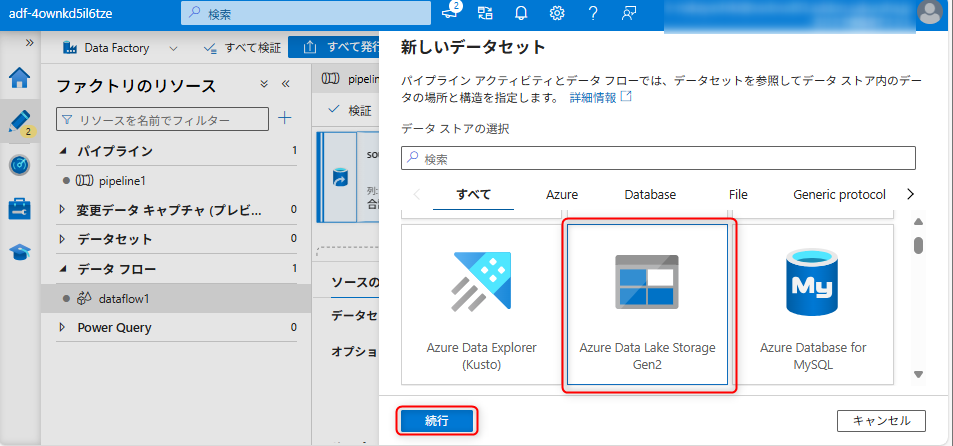Collapse the データ フロー section
This screenshot has width=953, height=446.
point(63,269)
